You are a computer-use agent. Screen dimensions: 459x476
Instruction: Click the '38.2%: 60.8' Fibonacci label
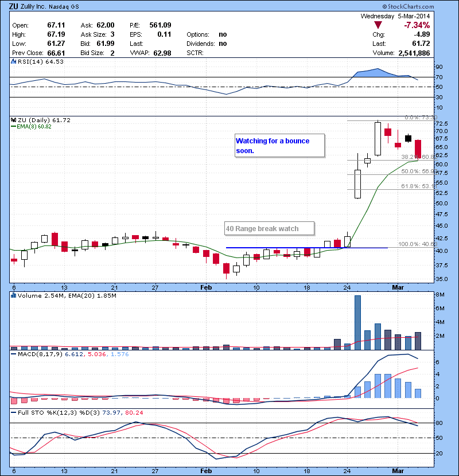tap(418, 157)
